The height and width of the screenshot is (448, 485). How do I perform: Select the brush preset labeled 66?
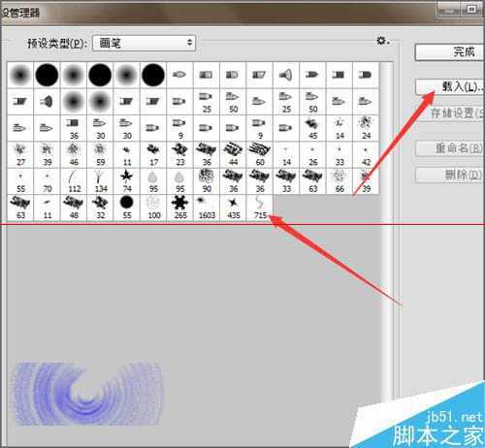pyautogui.click(x=339, y=181)
